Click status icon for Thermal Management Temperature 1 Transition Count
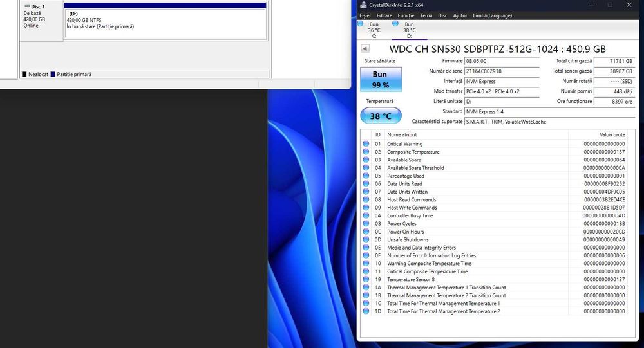644x348 pixels. tap(366, 288)
